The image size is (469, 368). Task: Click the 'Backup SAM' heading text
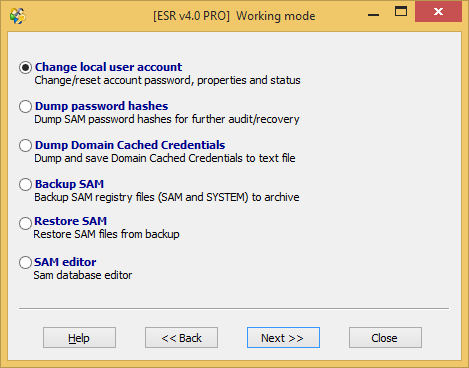(69, 184)
